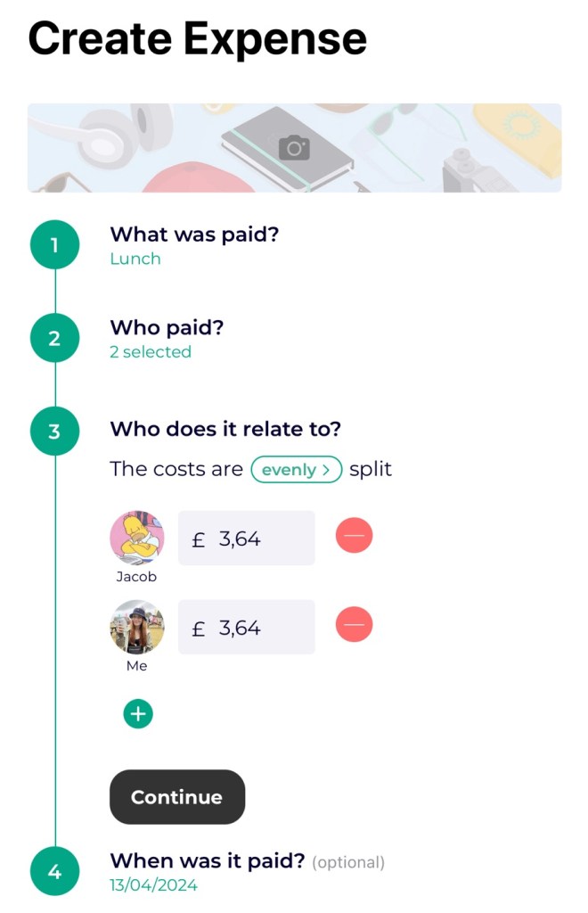Expand the 'When was it paid?' section
The image size is (588, 913).
[207, 861]
